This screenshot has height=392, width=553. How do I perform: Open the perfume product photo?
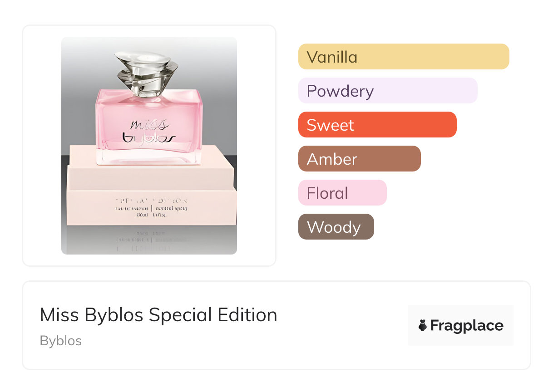(149, 145)
